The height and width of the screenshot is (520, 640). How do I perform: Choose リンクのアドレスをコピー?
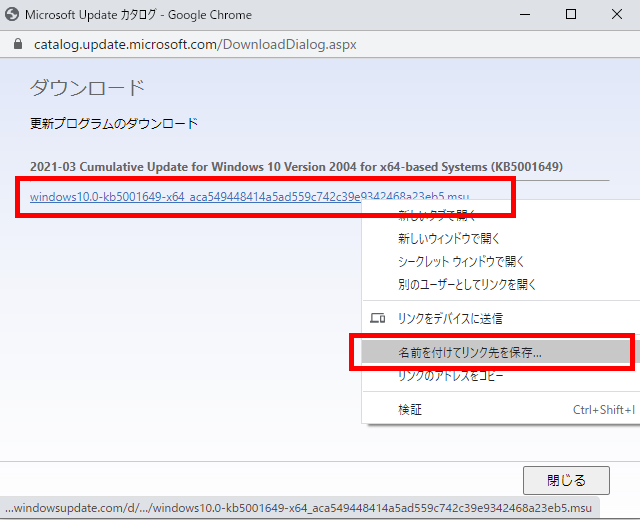coord(451,376)
